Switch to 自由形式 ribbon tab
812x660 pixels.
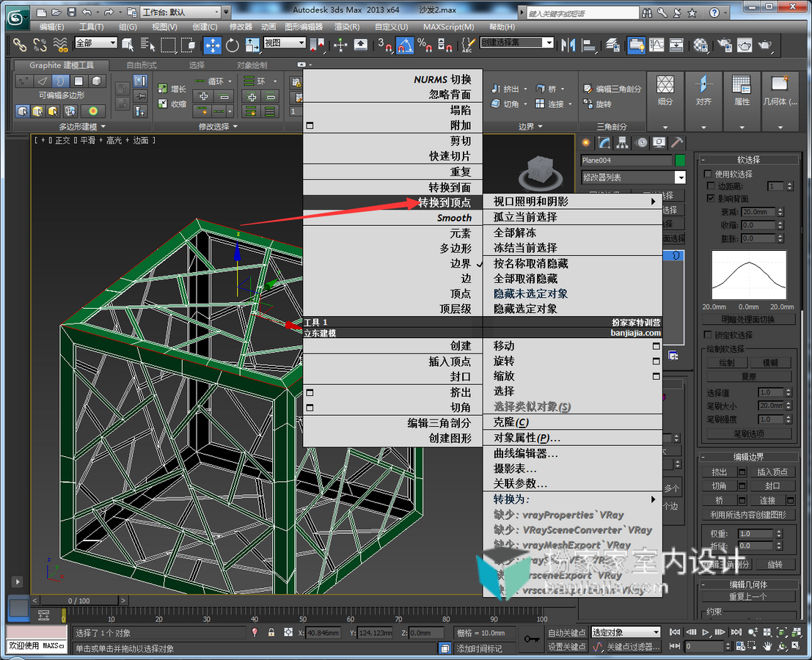coord(142,65)
